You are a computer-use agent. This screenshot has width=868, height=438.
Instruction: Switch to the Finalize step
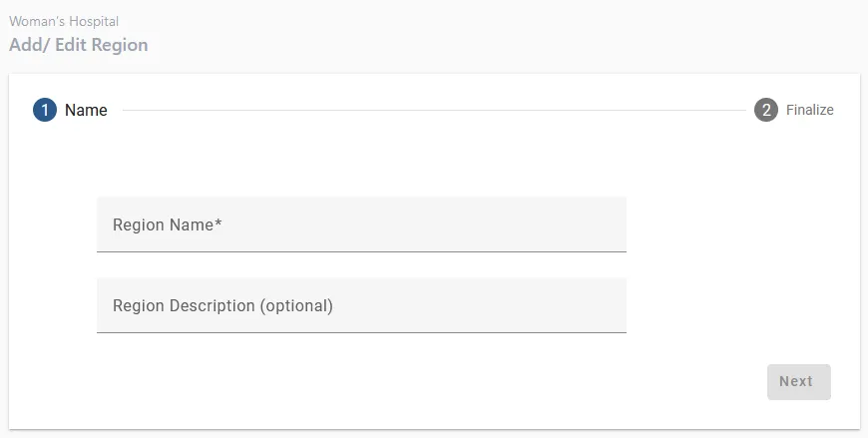coord(809,110)
